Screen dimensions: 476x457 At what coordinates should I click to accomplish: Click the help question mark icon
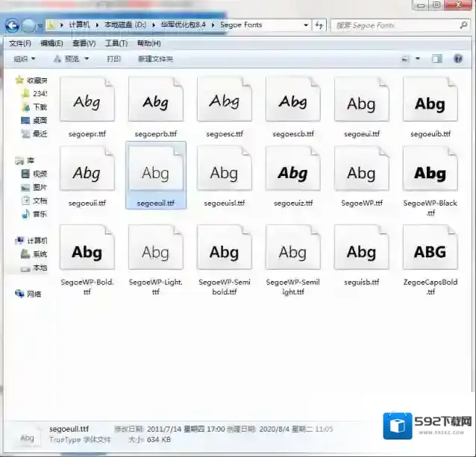(x=458, y=59)
